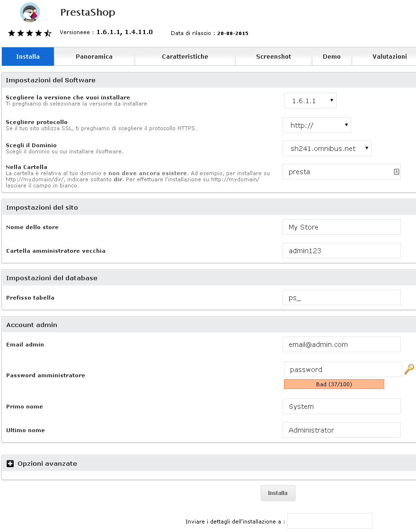Click the Inviare i dettagli email field
This screenshot has height=532, width=416.
click(x=330, y=521)
